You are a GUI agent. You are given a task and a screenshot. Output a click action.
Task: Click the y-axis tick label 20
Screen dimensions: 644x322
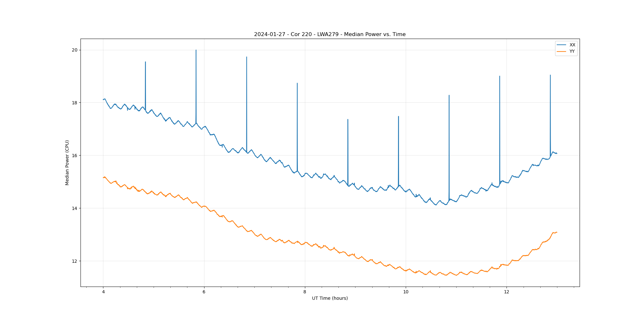(75, 50)
